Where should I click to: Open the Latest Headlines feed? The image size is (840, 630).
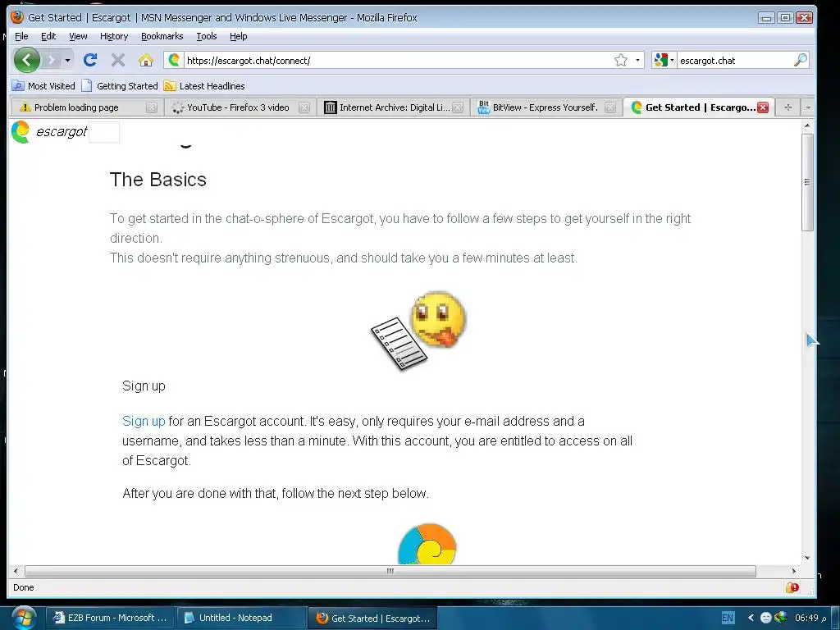pos(204,85)
